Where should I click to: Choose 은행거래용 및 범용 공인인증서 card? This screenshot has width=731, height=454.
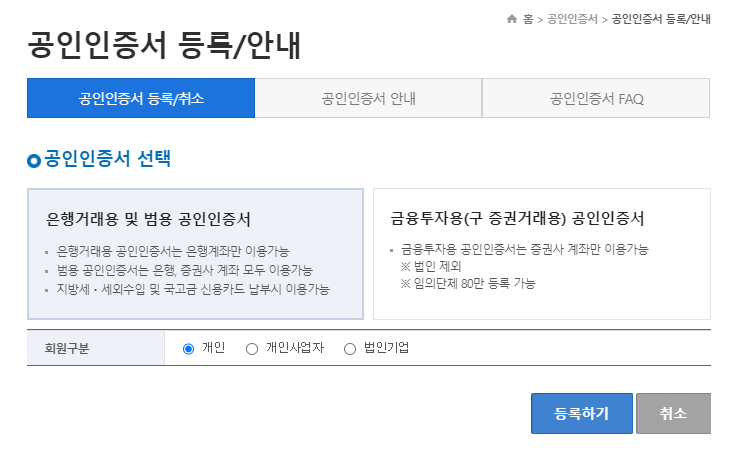pyautogui.click(x=195, y=254)
